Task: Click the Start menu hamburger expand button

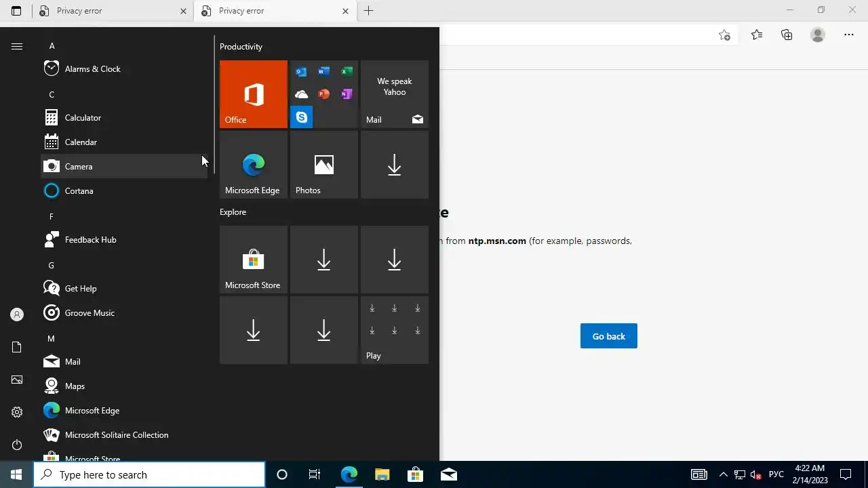Action: point(17,46)
